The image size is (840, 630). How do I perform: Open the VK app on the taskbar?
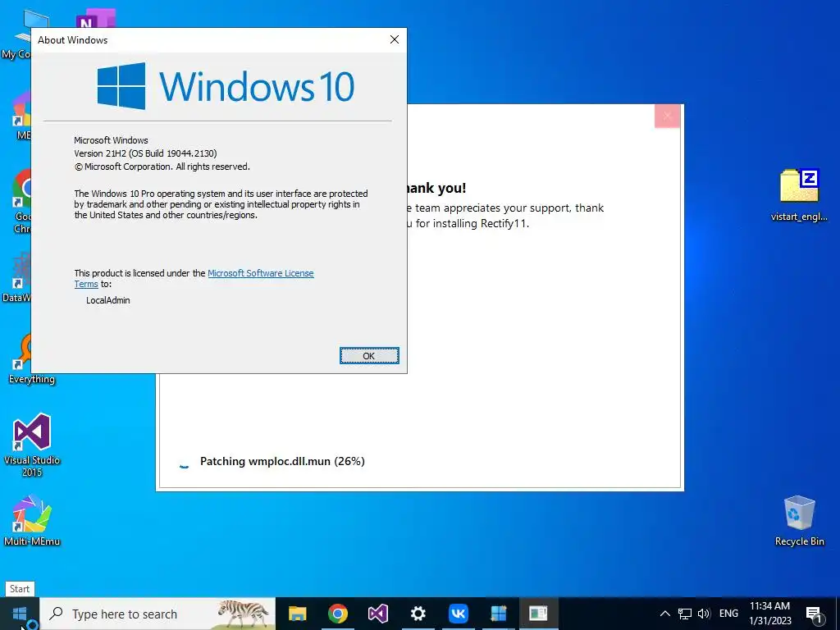(x=458, y=614)
